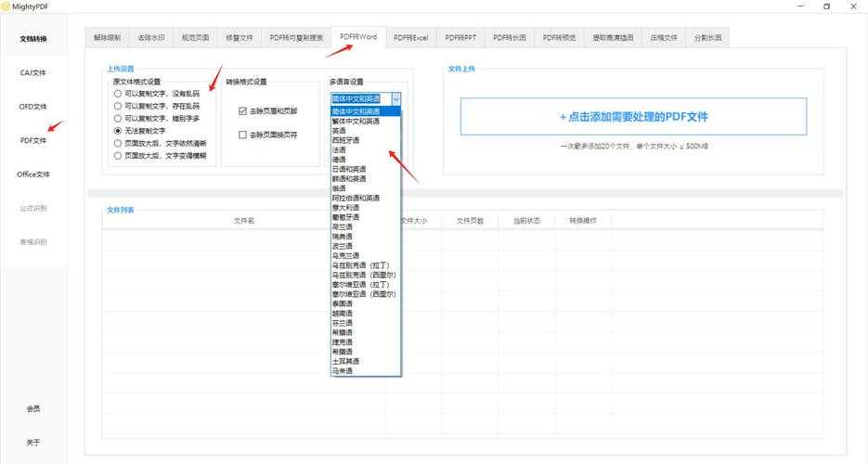Image resolution: width=868 pixels, height=464 pixels.
Task: Open the PDF转长图 tab
Action: point(510,38)
